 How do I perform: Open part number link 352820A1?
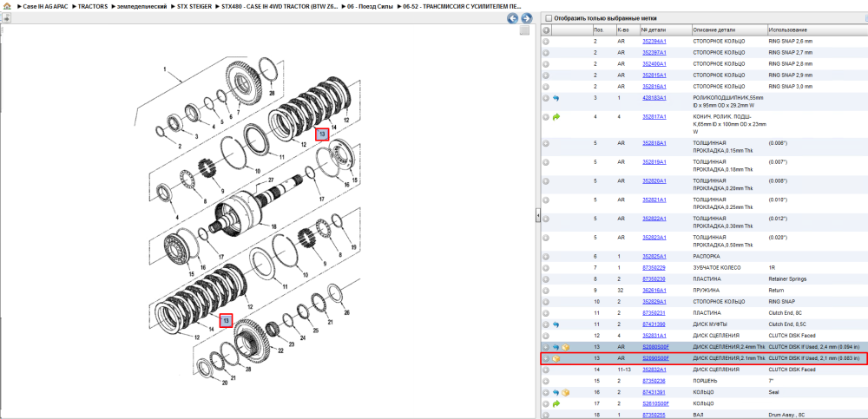(654, 181)
